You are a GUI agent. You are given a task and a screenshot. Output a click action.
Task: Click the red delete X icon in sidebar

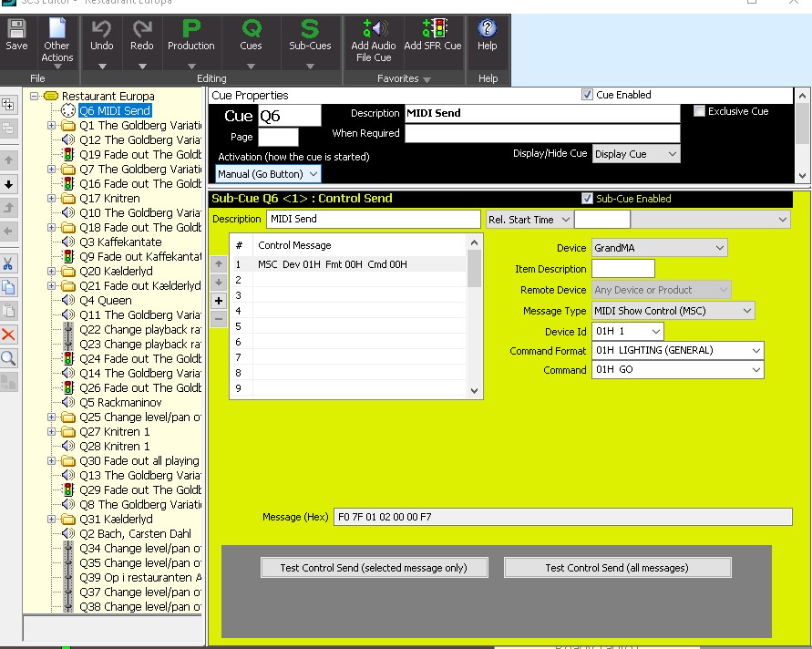pos(9,335)
